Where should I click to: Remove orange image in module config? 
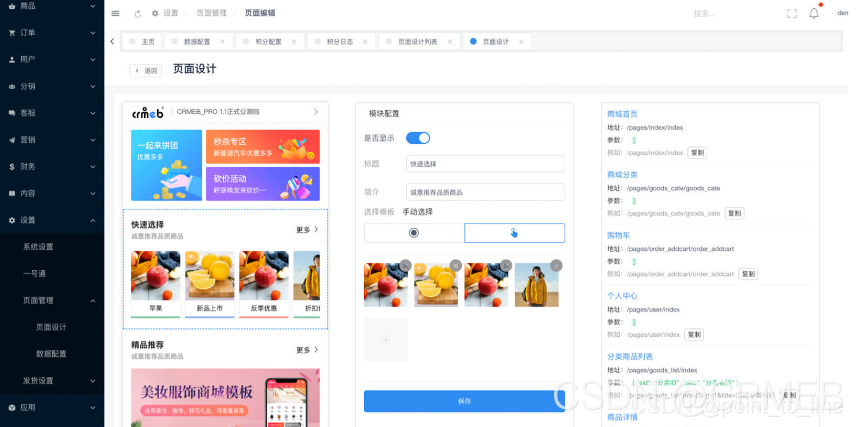pos(455,265)
